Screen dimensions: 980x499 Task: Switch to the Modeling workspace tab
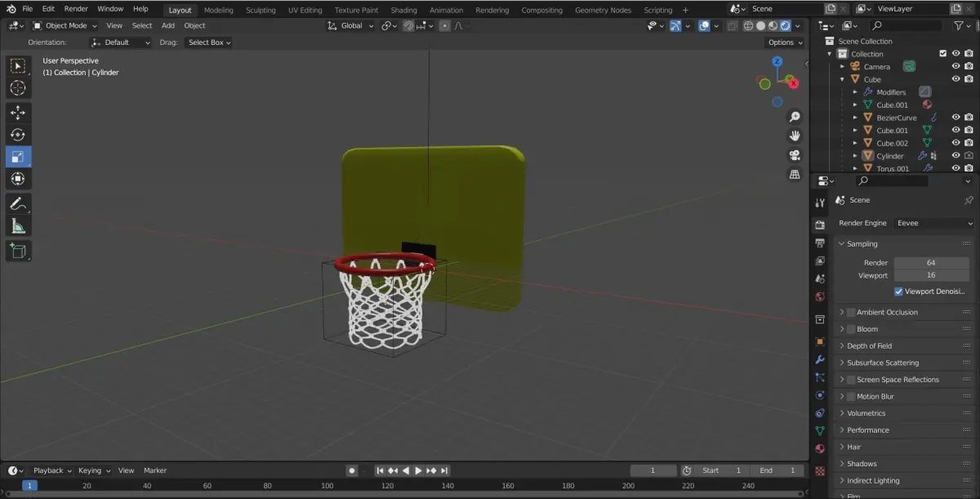click(218, 10)
